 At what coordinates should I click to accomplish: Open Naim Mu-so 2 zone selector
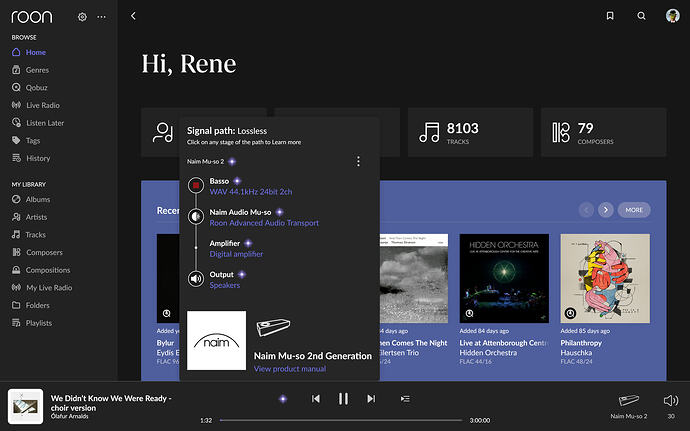click(x=628, y=406)
